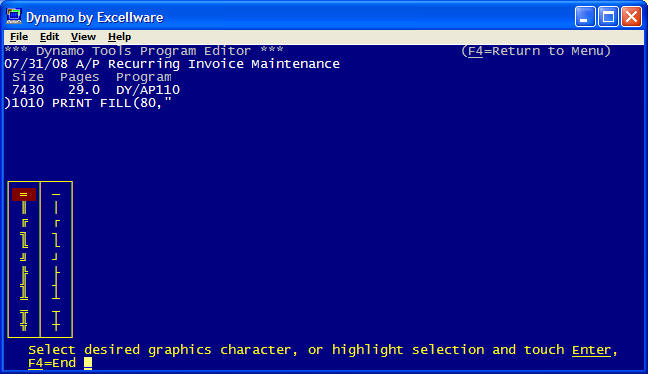The width and height of the screenshot is (648, 374).
Task: Pick the double-line cross intersection character
Action: coord(24,326)
